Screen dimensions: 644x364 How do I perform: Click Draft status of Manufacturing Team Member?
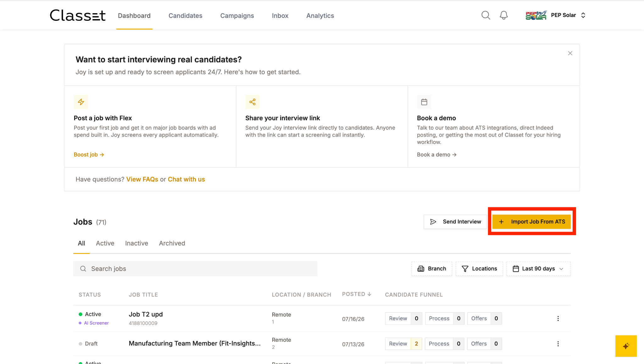pos(88,344)
